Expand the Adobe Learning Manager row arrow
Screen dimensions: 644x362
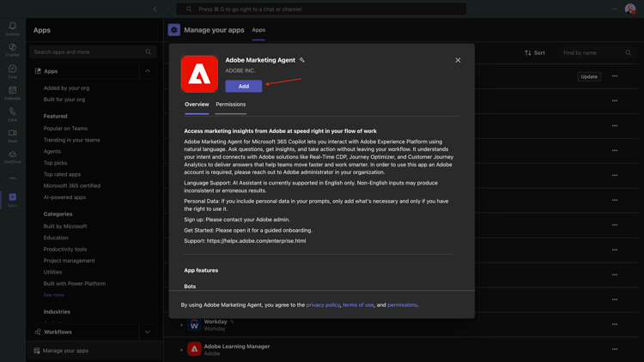[181, 350]
